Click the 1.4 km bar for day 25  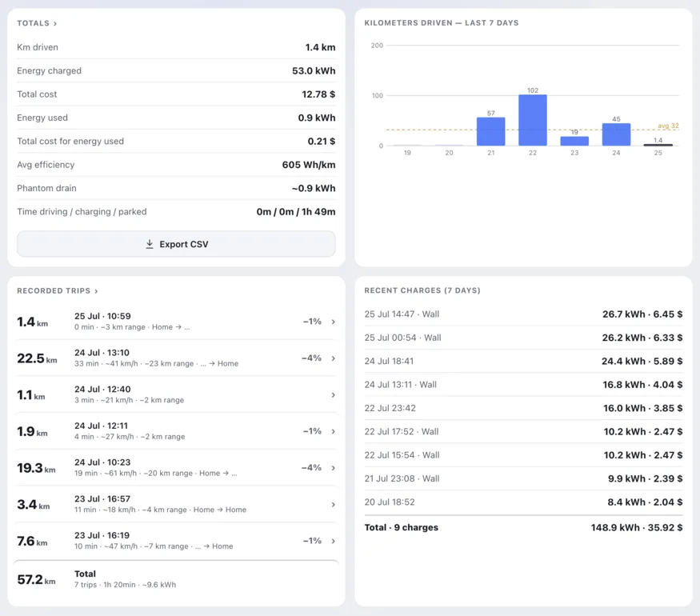click(x=658, y=145)
